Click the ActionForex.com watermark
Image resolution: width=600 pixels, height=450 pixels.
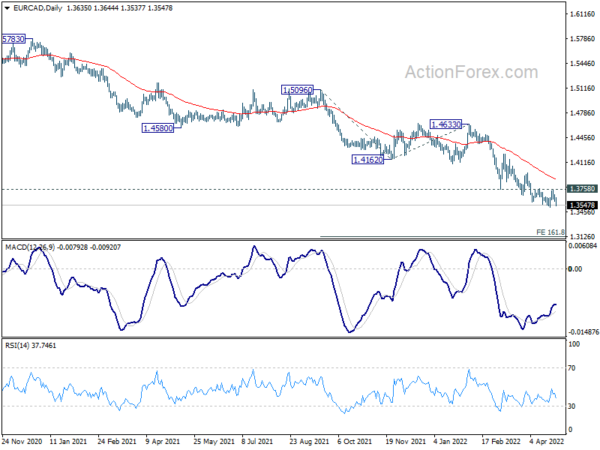471,72
